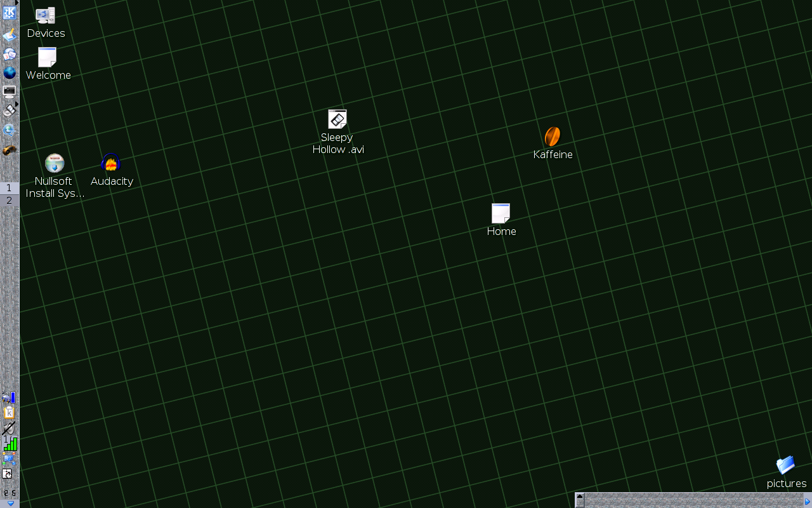
Task: Click the green network signal strength monitor
Action: pos(10,443)
